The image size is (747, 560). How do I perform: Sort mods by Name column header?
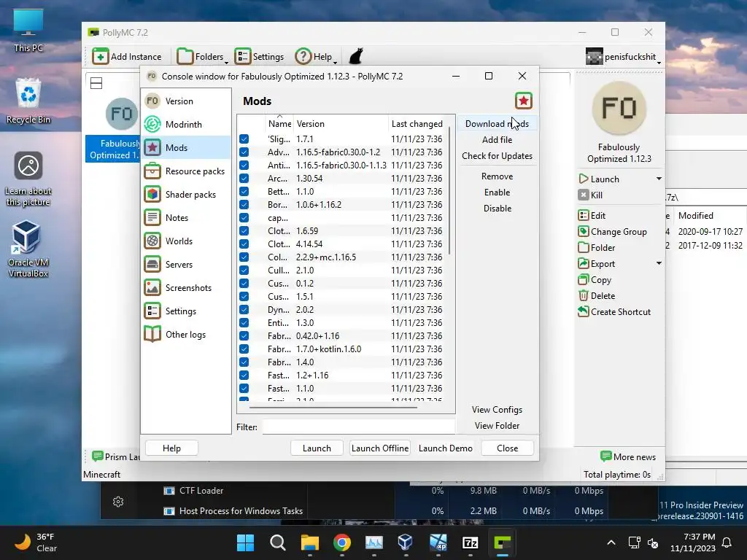279,123
